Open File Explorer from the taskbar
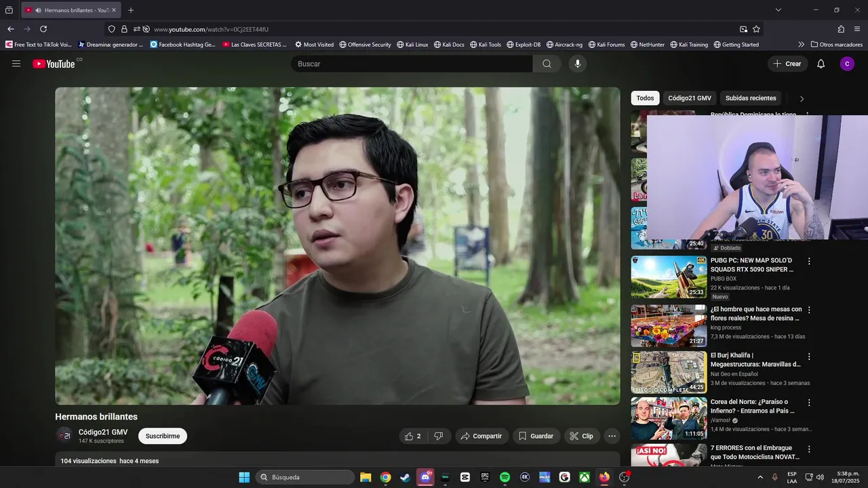The image size is (868, 488). click(366, 477)
